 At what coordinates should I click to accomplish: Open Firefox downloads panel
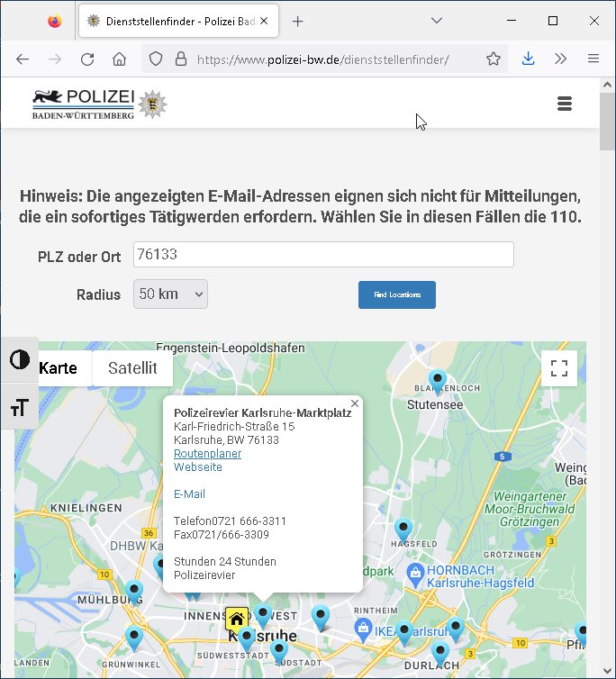[x=529, y=59]
